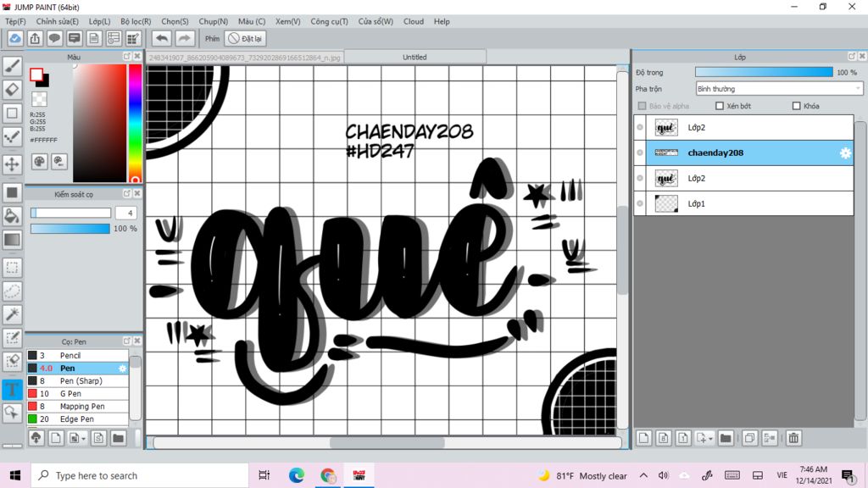Choose the Pencil brush

pyautogui.click(x=77, y=355)
